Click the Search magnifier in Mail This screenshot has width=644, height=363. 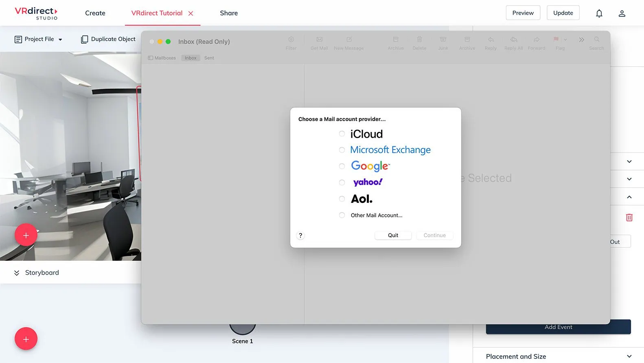point(597,40)
